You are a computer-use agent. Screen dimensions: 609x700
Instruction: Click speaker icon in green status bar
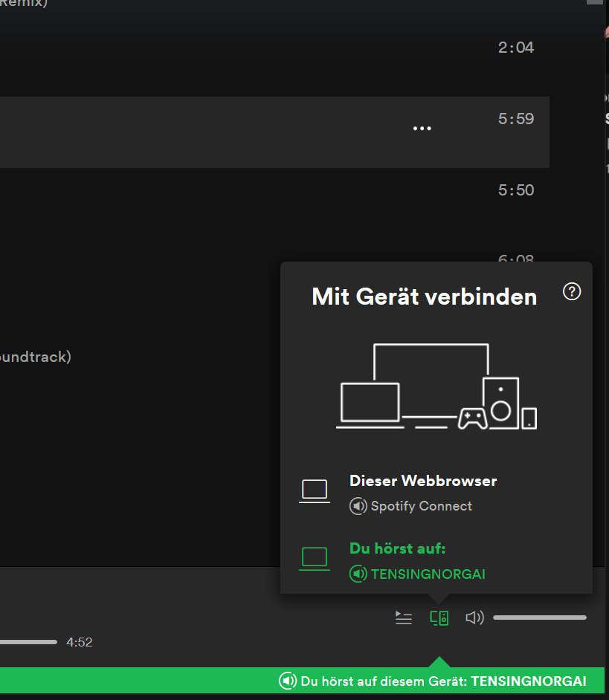coord(287,681)
